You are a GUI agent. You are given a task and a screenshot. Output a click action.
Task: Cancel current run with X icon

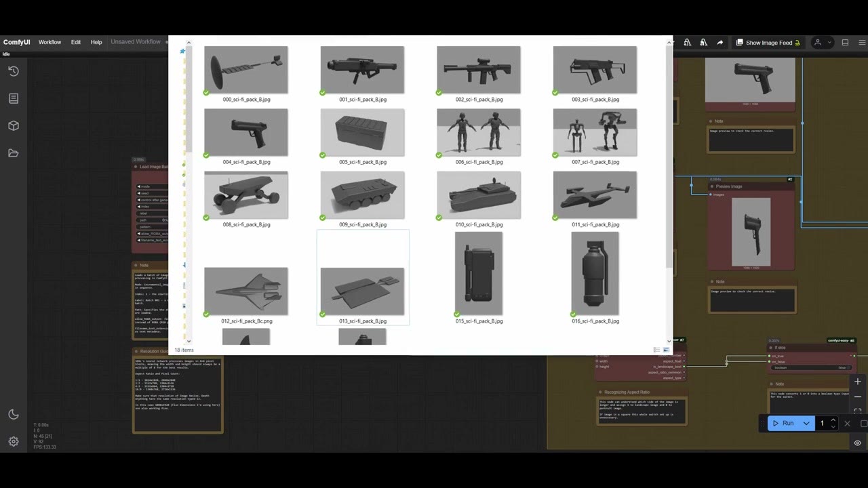tap(847, 423)
